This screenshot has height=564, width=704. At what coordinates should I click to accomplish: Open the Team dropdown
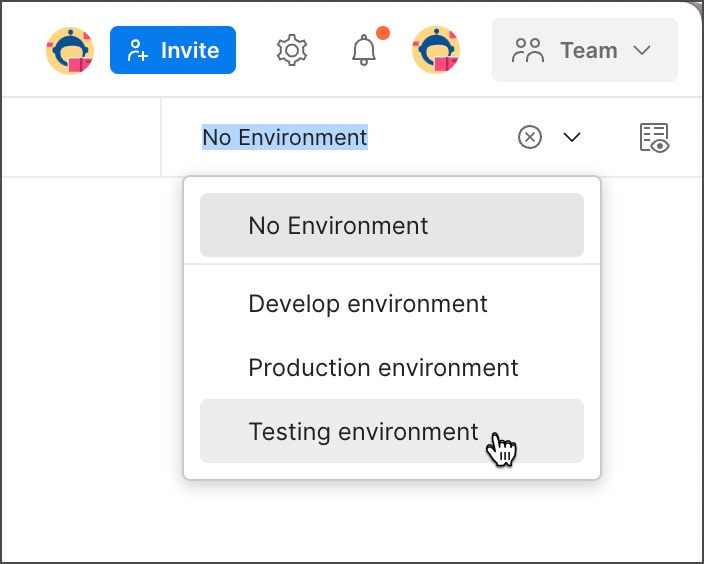tap(585, 50)
